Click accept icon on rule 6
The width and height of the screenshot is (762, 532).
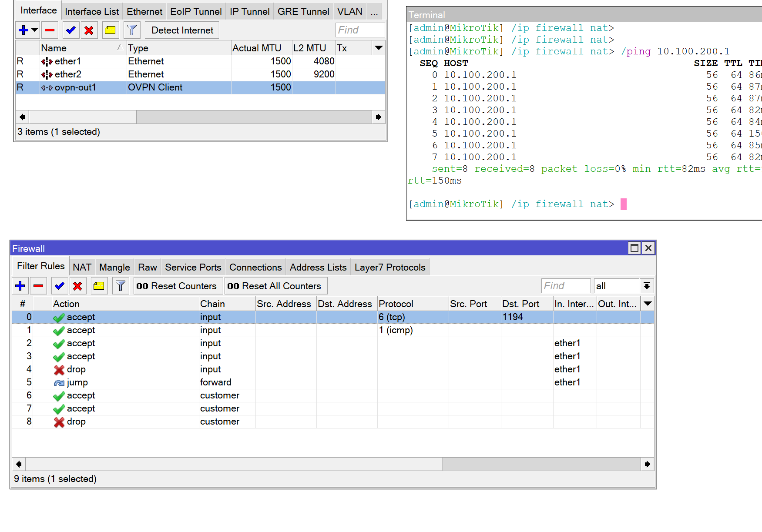[x=59, y=396]
